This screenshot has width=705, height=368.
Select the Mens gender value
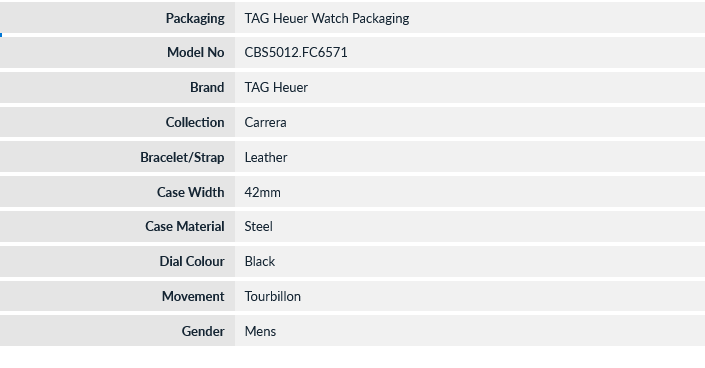pyautogui.click(x=260, y=332)
